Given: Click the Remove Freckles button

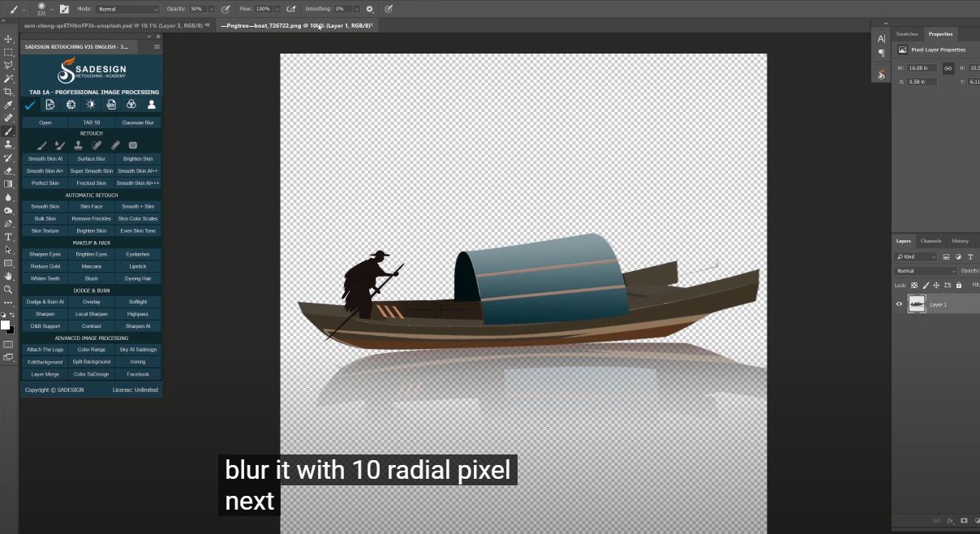Looking at the screenshot, I should coord(92,218).
